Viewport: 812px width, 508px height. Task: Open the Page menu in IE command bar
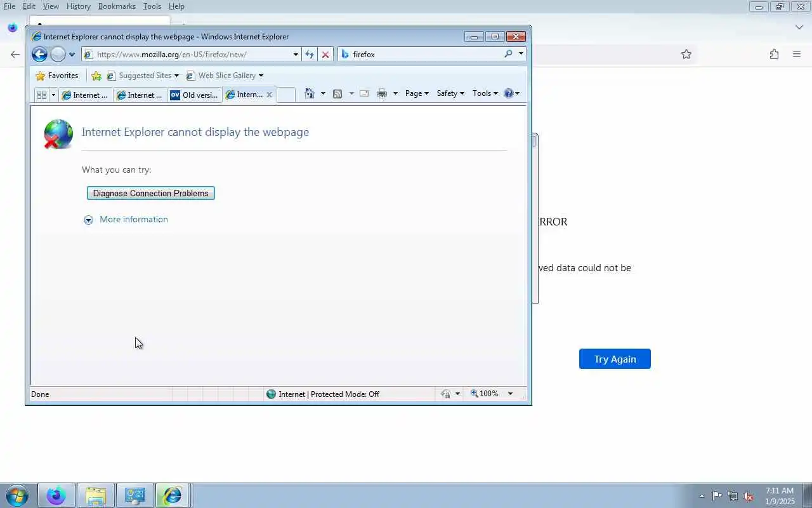click(x=417, y=93)
